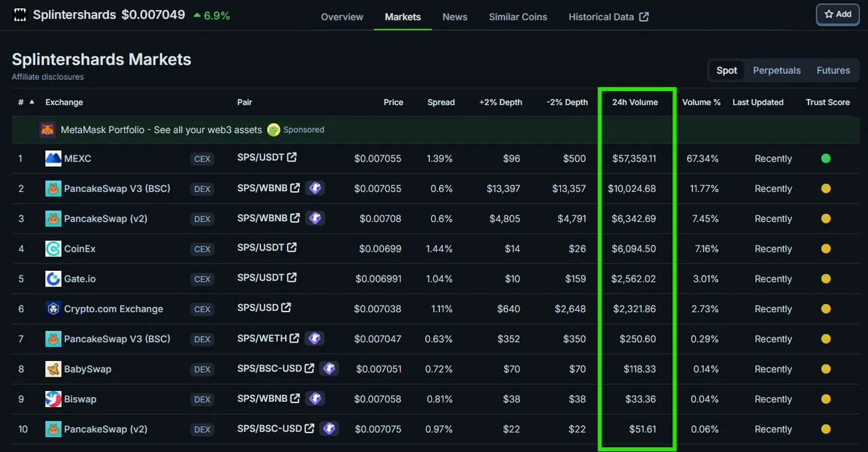
Task: Click CEX badge in Crypto.com Exchange row
Action: click(x=202, y=309)
